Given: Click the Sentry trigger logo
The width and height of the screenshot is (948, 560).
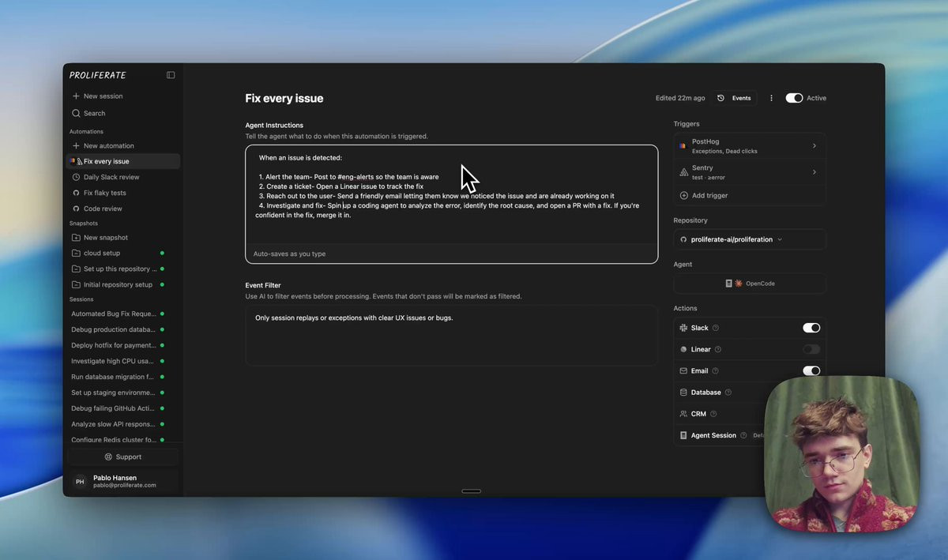Looking at the screenshot, I should (684, 171).
